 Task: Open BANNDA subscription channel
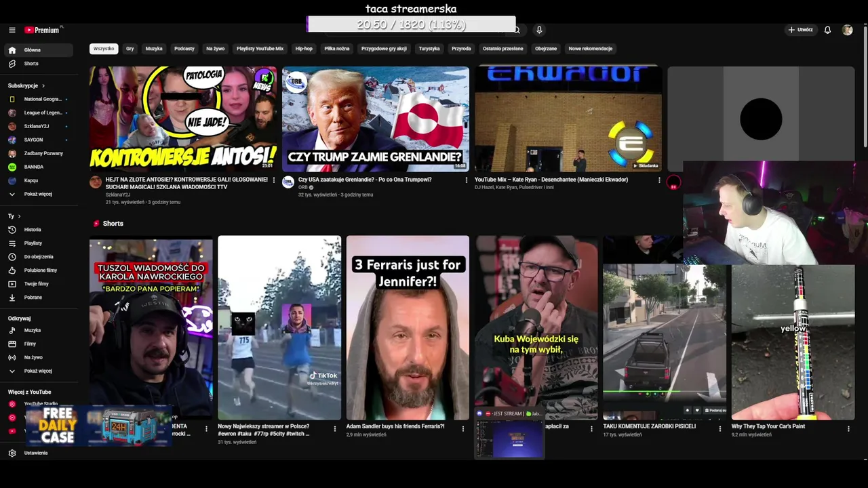[38, 167]
